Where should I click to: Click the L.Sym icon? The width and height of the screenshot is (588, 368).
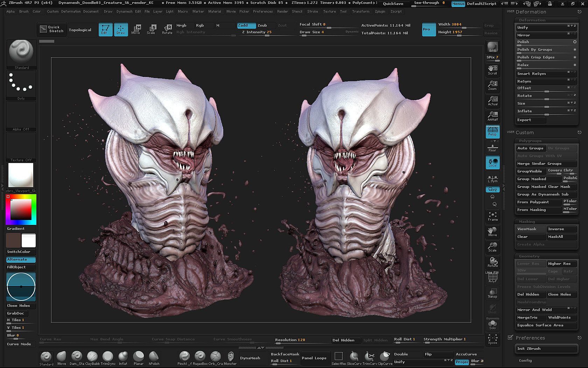click(492, 178)
